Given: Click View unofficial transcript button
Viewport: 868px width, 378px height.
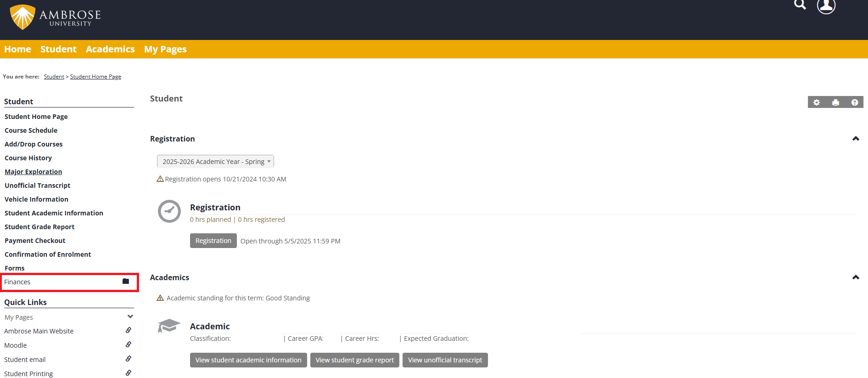Looking at the screenshot, I should click(445, 360).
